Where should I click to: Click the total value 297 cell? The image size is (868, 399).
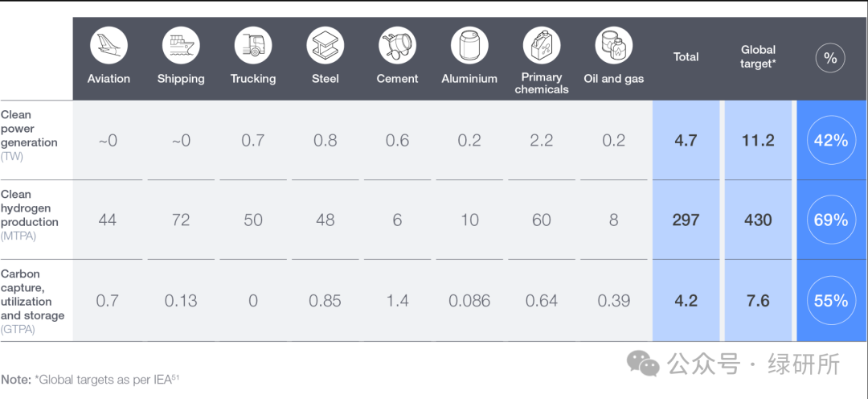tap(686, 220)
